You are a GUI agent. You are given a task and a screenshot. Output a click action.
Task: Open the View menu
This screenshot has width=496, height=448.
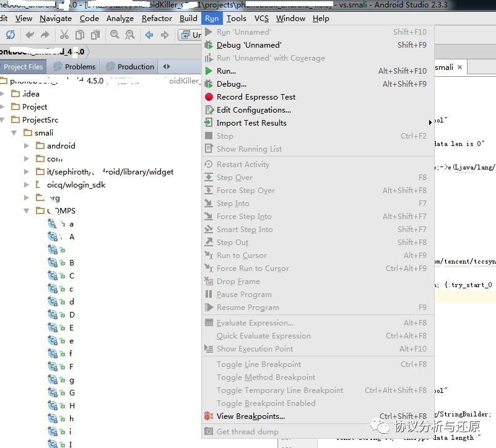(x=24, y=19)
